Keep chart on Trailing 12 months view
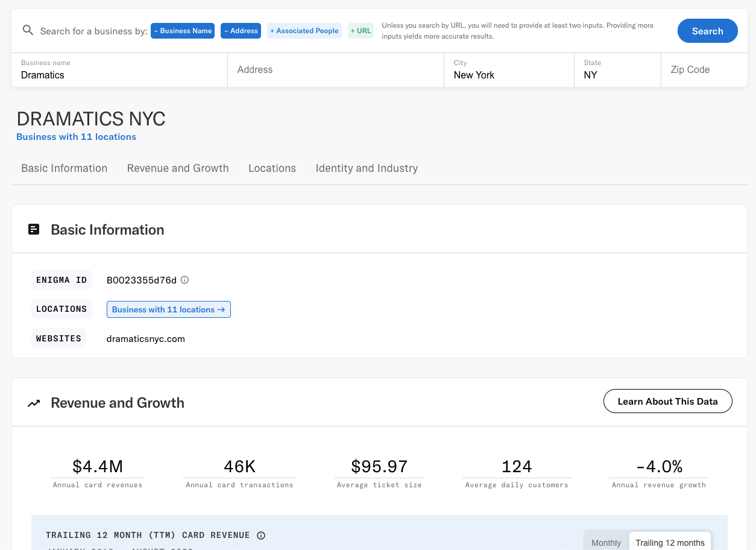This screenshot has height=550, width=756. point(670,542)
